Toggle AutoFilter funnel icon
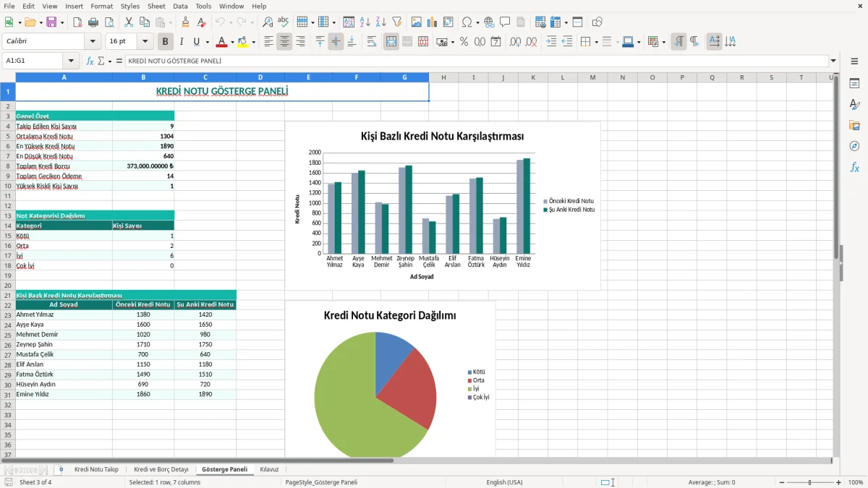The width and height of the screenshot is (868, 488). (396, 22)
